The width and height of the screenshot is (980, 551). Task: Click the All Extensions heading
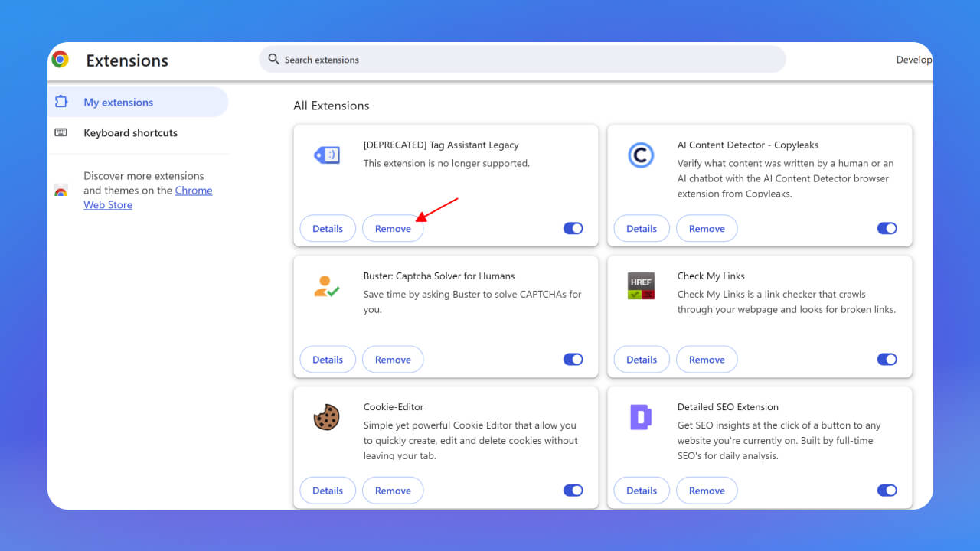point(332,106)
